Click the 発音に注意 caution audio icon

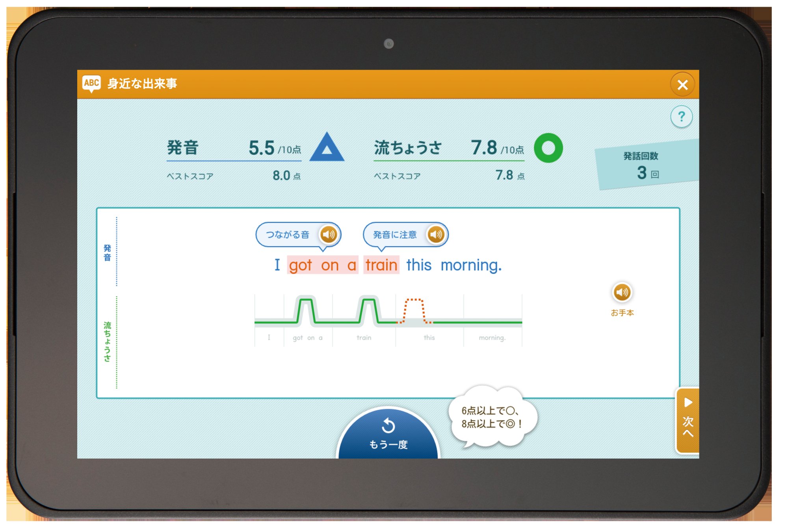pyautogui.click(x=449, y=237)
